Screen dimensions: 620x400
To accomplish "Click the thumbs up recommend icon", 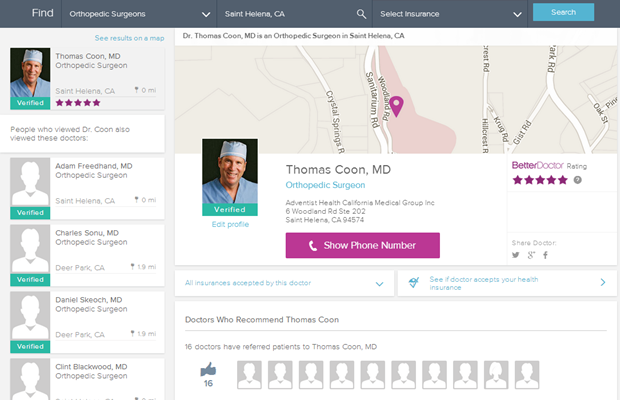I will point(208,369).
